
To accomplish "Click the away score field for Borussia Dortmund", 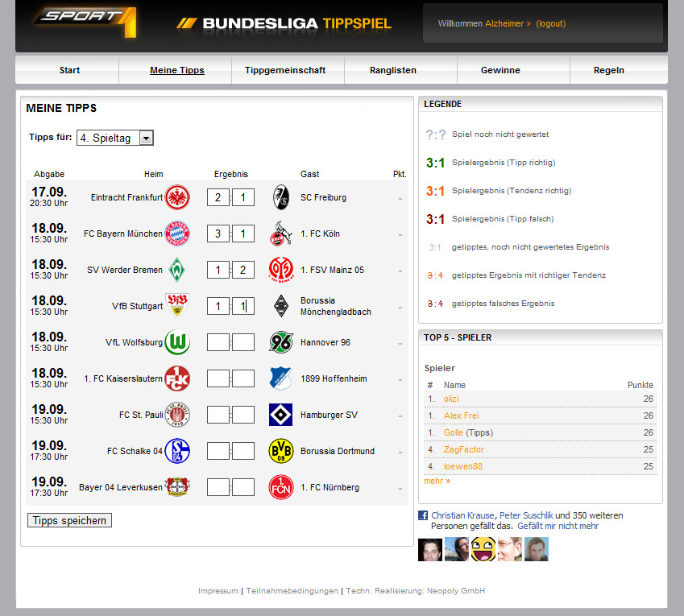I will coord(243,451).
